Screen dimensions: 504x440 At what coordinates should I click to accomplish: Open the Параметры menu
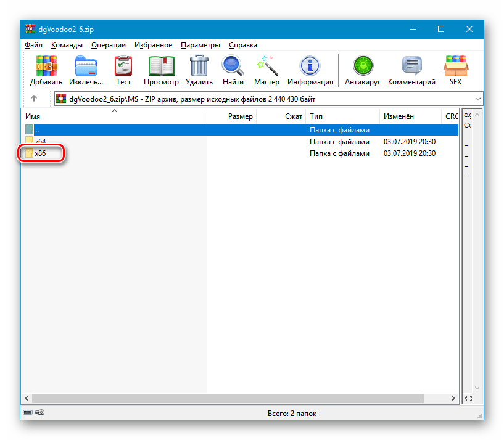[200, 45]
